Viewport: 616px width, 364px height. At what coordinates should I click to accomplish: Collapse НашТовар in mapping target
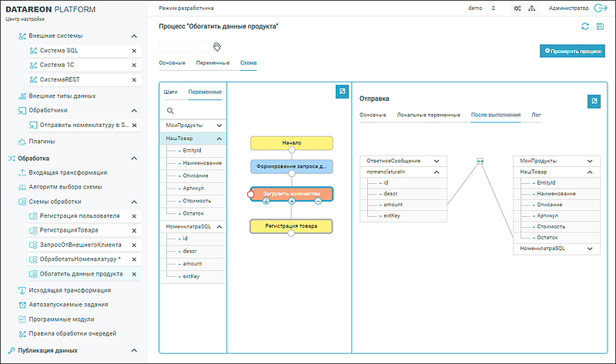click(590, 172)
